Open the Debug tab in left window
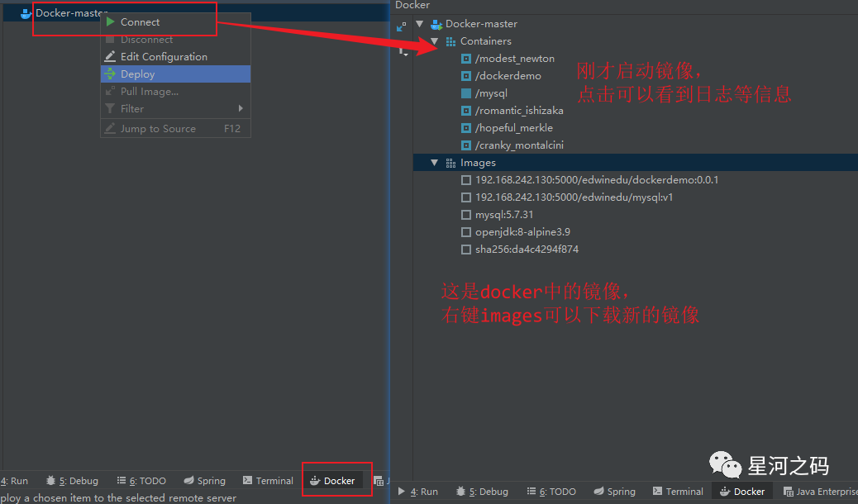858x504 pixels. tap(72, 481)
